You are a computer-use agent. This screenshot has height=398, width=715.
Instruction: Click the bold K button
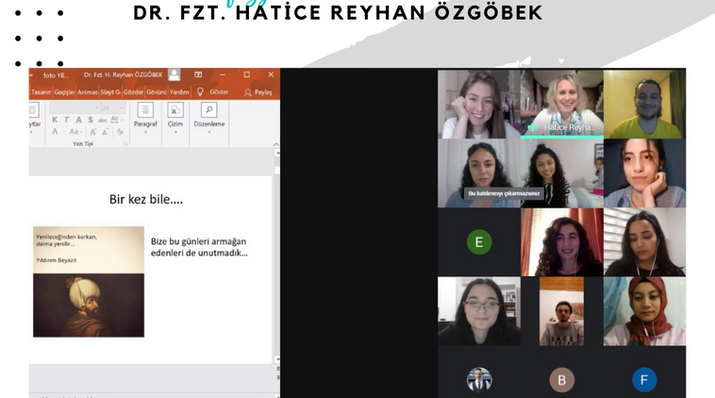pos(55,120)
